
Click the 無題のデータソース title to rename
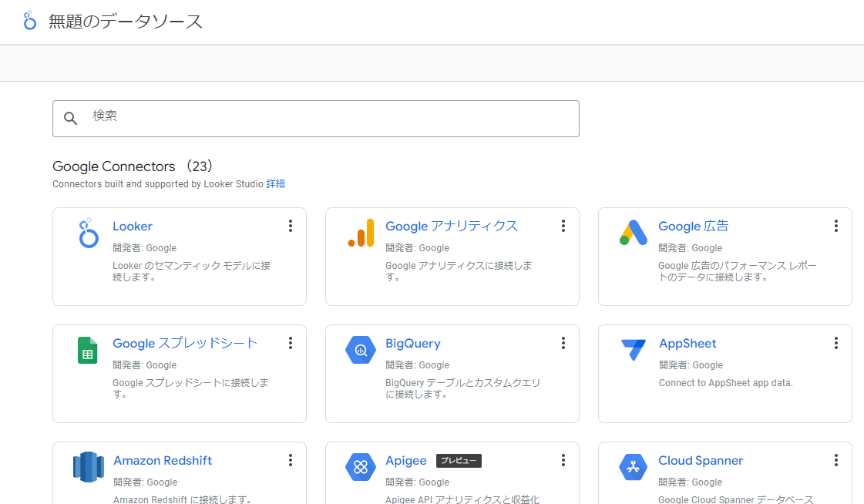[x=126, y=22]
